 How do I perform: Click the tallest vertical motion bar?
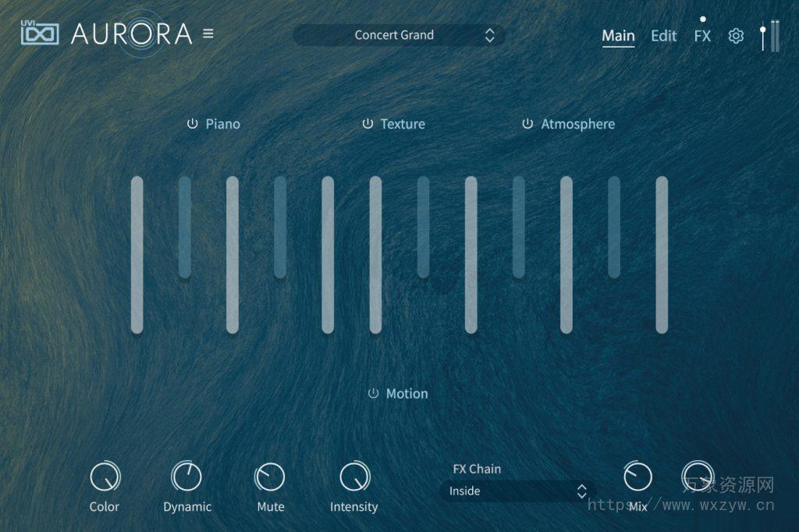tap(136, 257)
